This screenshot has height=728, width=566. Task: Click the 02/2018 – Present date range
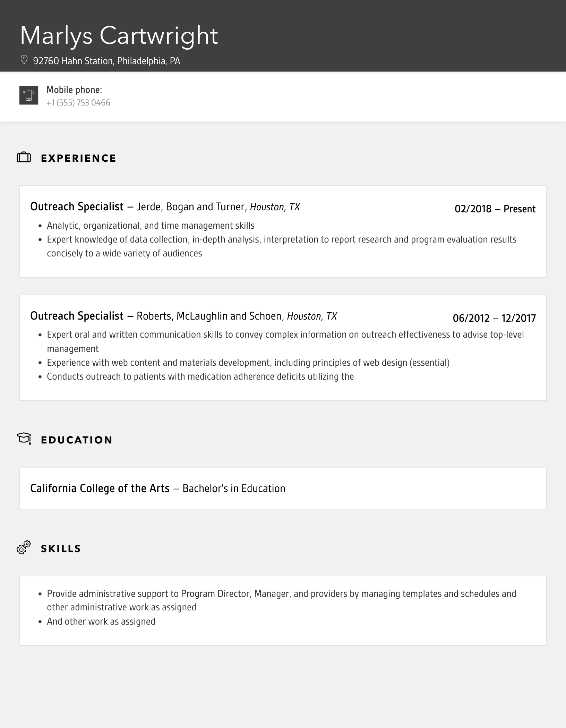495,209
